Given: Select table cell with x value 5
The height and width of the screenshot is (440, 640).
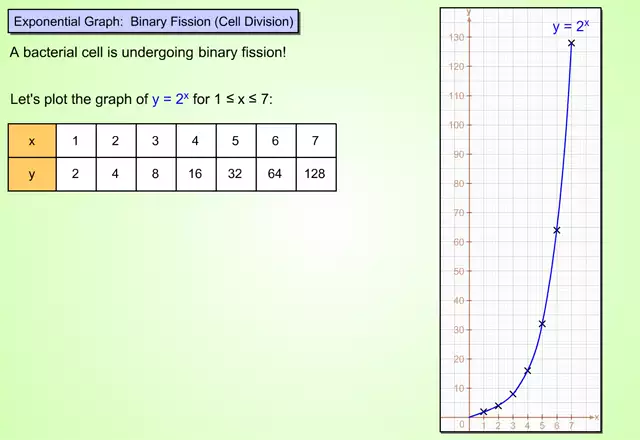Looking at the screenshot, I should click(236, 141).
